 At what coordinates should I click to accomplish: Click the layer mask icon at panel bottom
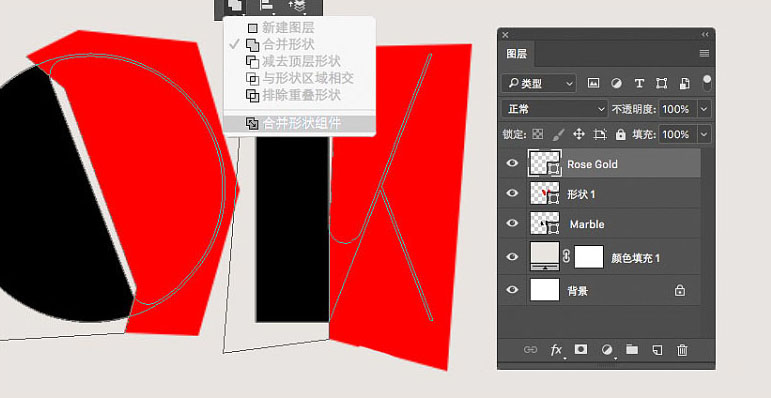[x=581, y=349]
